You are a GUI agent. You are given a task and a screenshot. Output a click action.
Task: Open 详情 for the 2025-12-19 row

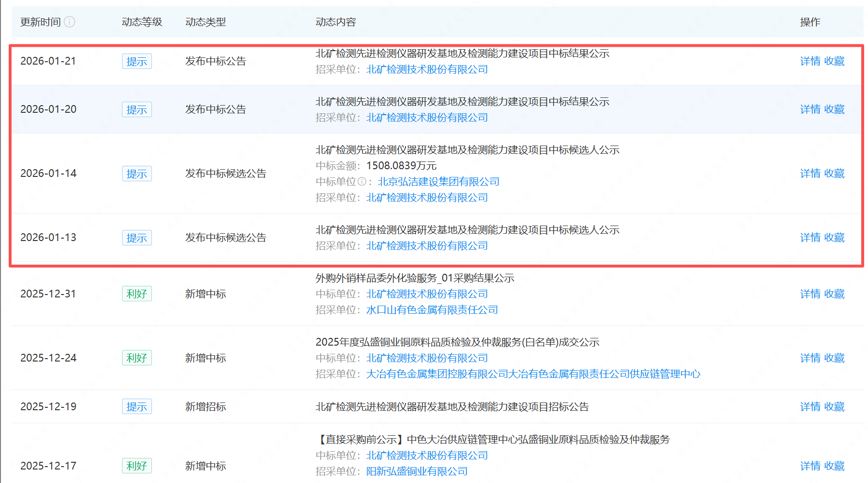[x=810, y=407]
